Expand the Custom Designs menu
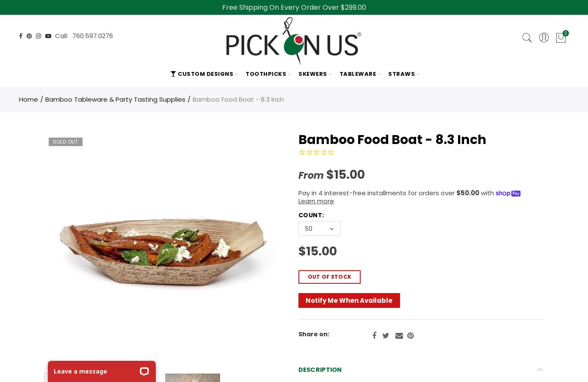588x382 pixels. point(205,74)
